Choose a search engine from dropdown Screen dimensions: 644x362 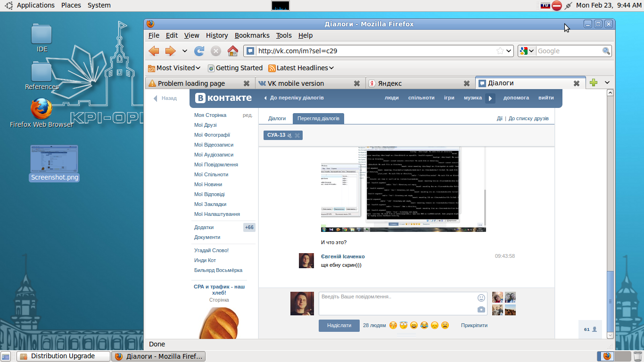(x=527, y=51)
